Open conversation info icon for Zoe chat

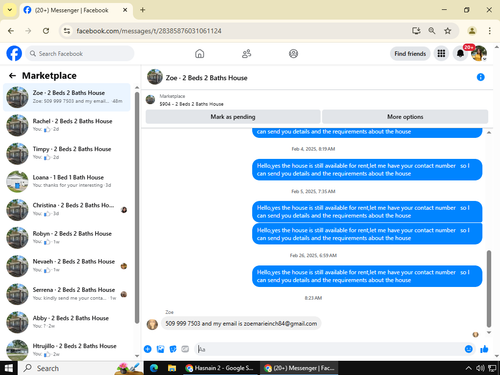pos(480,77)
